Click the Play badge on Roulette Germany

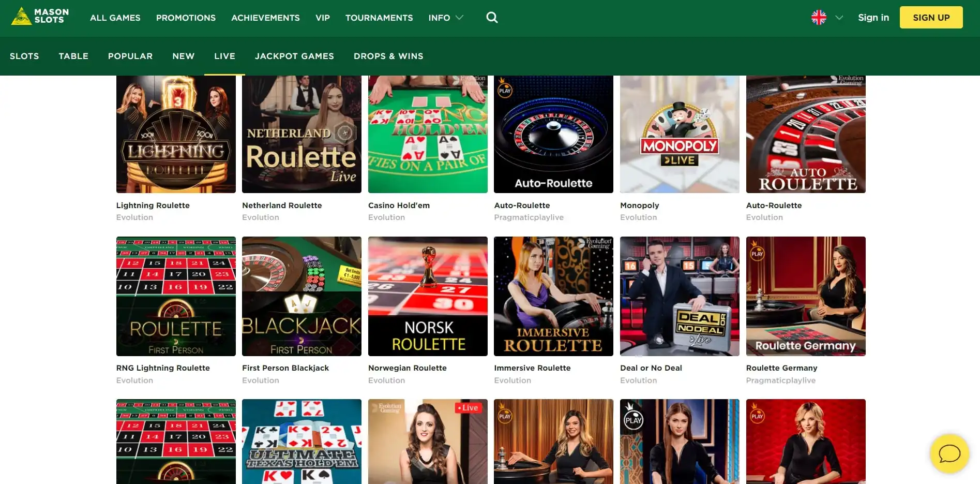point(757,253)
